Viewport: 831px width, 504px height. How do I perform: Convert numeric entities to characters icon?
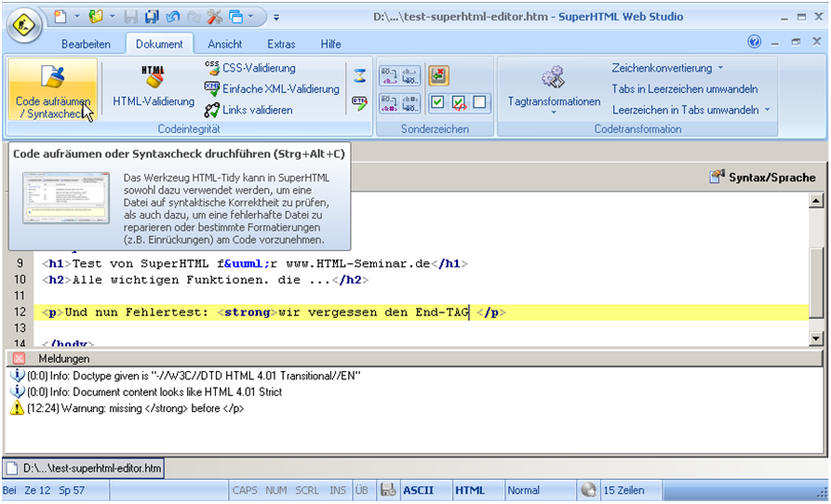(410, 102)
